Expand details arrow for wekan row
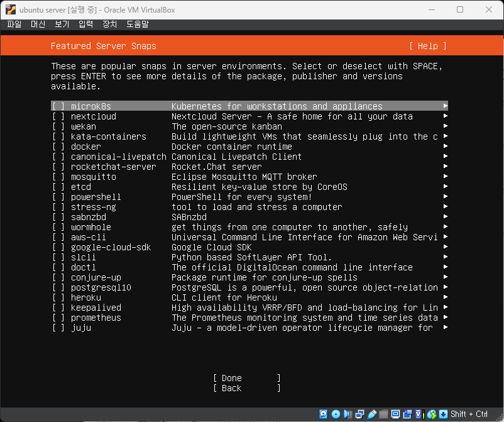Screen dimensions: 504x422 pyautogui.click(x=446, y=126)
